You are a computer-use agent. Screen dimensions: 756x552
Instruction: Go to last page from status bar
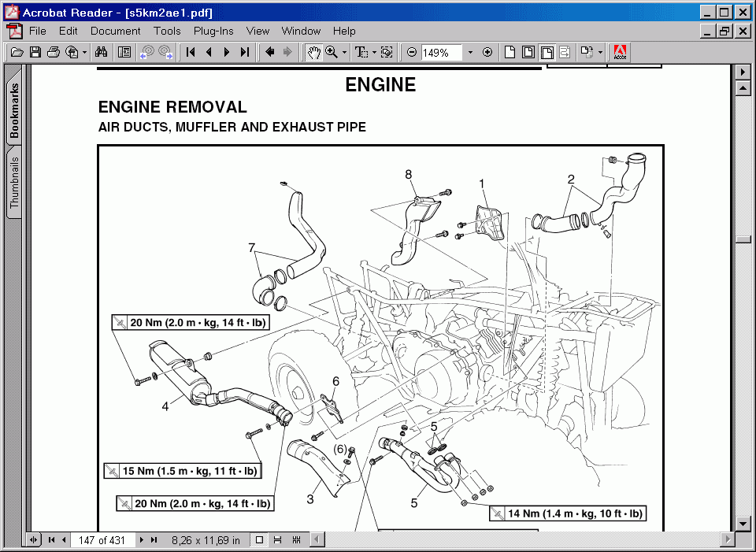154,540
